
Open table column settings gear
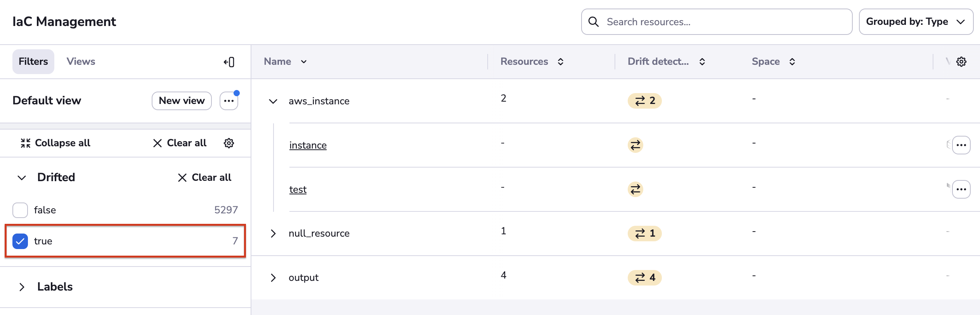[x=961, y=62]
